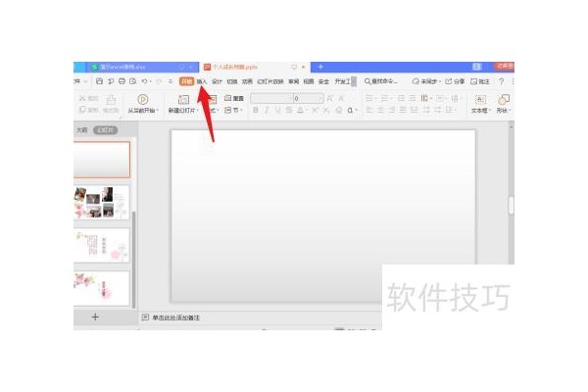588x392 pixels.
Task: Click the plus button to add slide
Action: [x=95, y=317]
